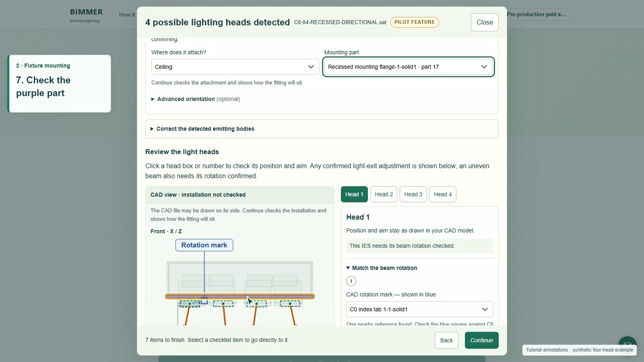The width and height of the screenshot is (644, 362).
Task: Open the Mounting part dropdown
Action: (x=408, y=67)
